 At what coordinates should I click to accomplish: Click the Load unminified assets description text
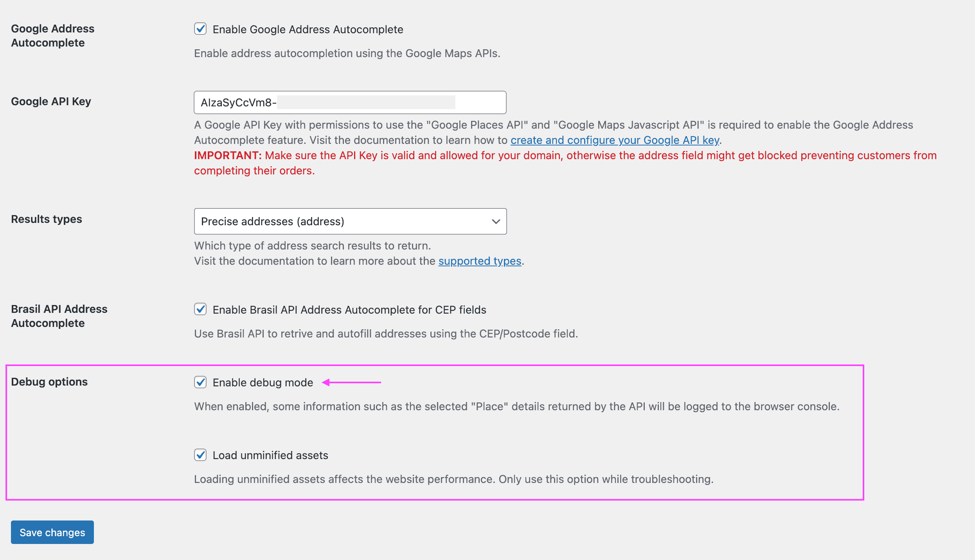(454, 479)
